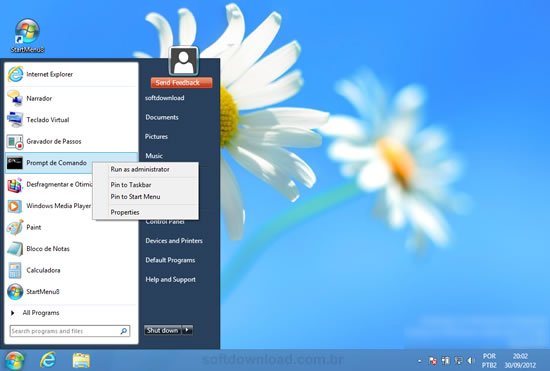This screenshot has width=550, height=371.
Task: Click the Shut down button
Action: pyautogui.click(x=163, y=330)
